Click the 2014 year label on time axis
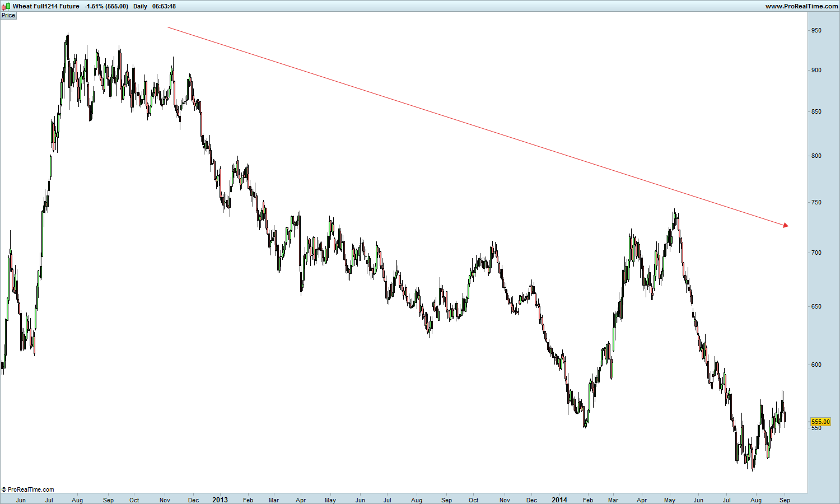 (x=559, y=500)
